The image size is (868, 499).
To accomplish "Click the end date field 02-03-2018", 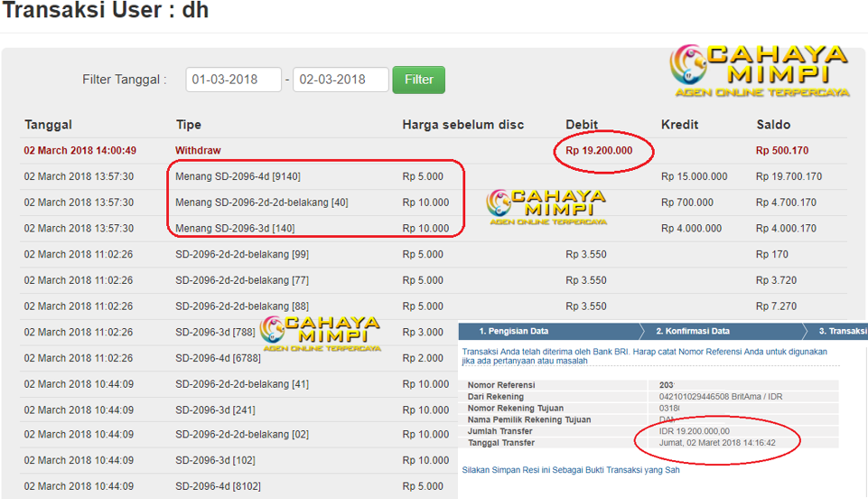I will [341, 80].
